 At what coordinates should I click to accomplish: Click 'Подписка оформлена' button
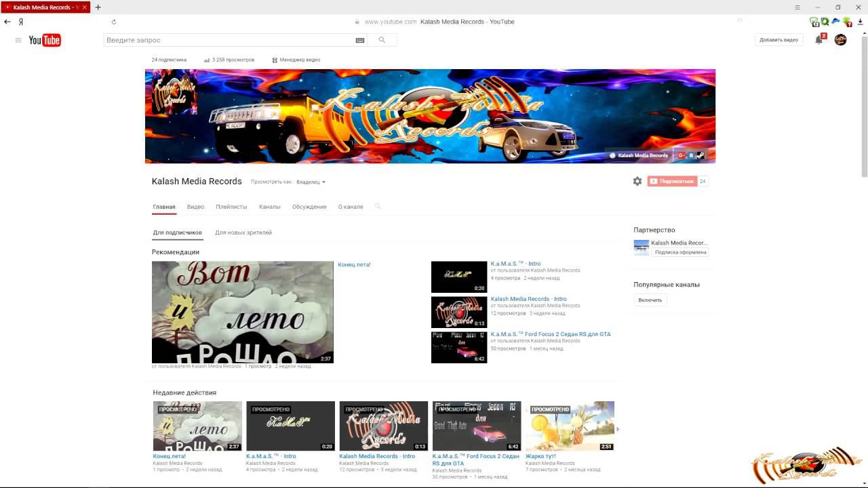[x=681, y=252]
